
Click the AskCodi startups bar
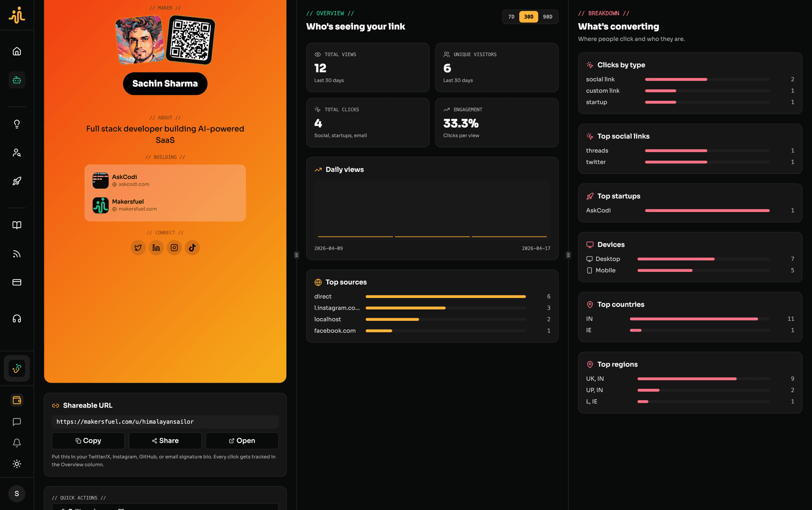[x=707, y=210]
